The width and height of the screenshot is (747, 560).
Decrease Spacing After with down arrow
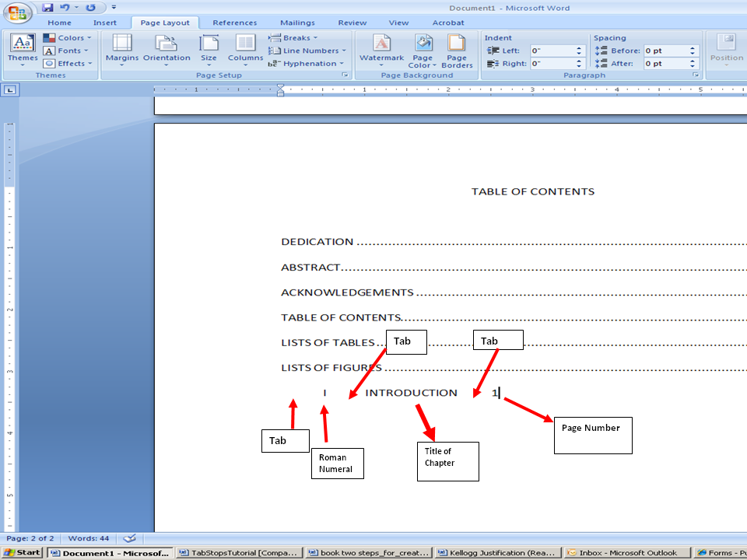point(693,65)
